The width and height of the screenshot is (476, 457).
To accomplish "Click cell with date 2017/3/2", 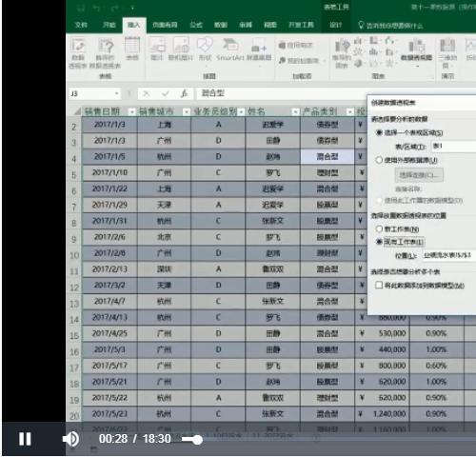I will (x=109, y=286).
